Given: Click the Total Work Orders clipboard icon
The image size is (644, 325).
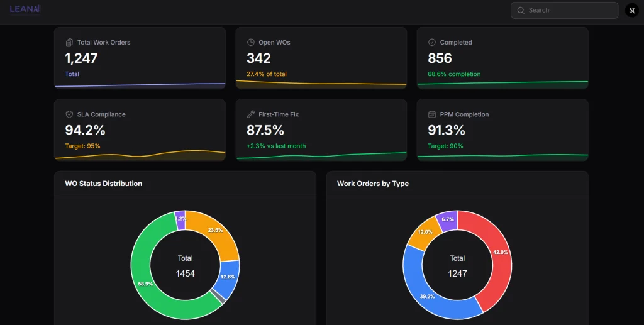Looking at the screenshot, I should tap(69, 43).
